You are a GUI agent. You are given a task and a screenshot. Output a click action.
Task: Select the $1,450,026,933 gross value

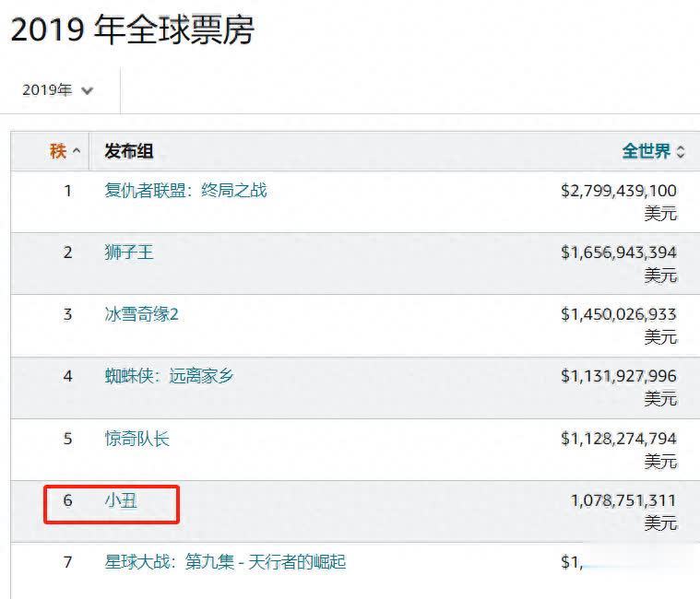click(619, 314)
